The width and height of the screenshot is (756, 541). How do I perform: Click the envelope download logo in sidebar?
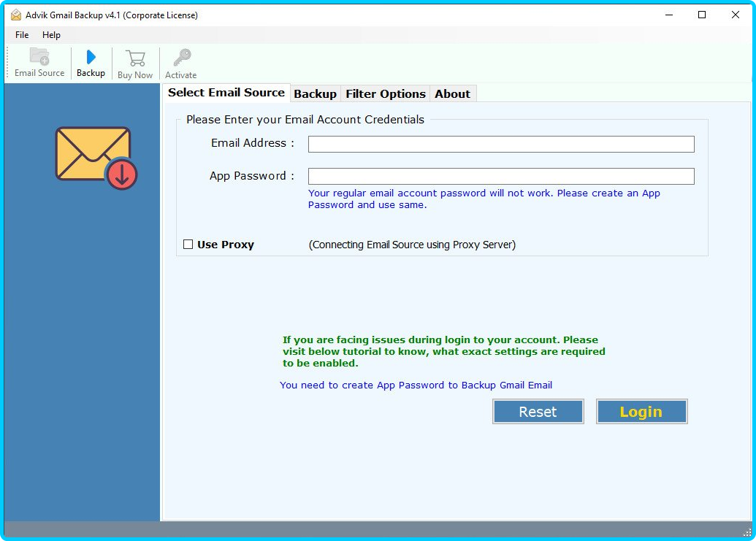pos(96,158)
